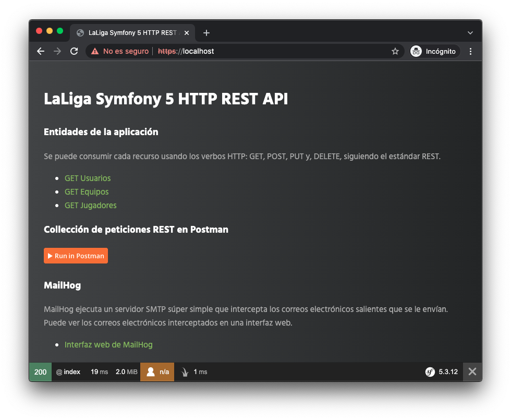Screen dimensions: 511x420
Task: Open the Interfaz web de MailHog link
Action: click(x=108, y=345)
